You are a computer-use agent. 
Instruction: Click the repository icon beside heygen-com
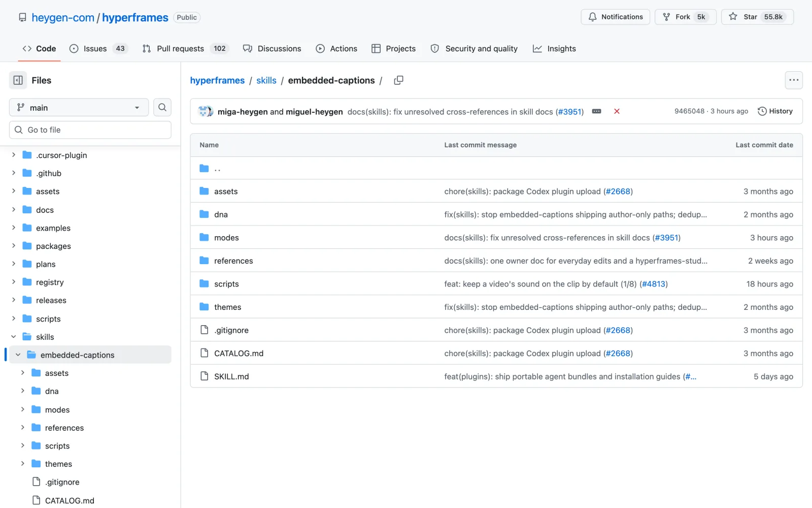[22, 18]
